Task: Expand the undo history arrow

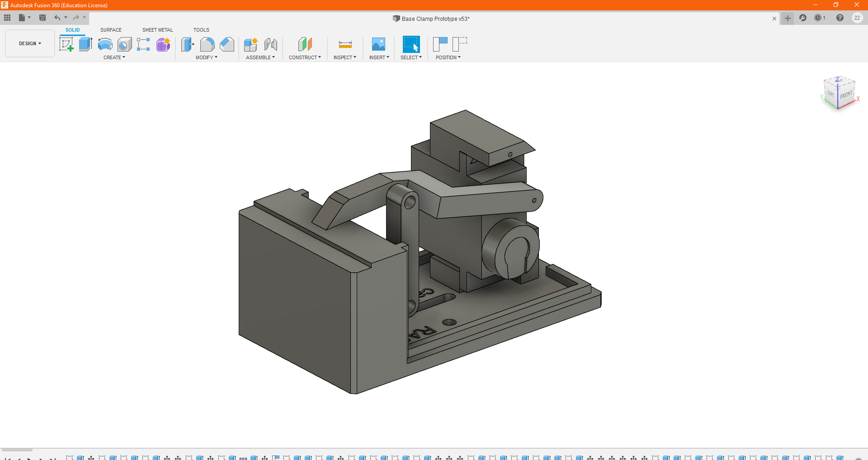Action: click(66, 18)
